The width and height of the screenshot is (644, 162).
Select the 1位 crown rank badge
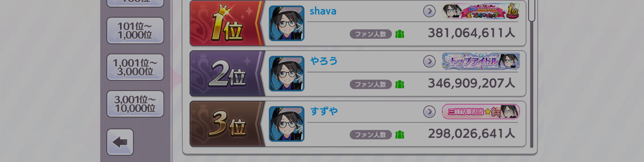pos(227,23)
